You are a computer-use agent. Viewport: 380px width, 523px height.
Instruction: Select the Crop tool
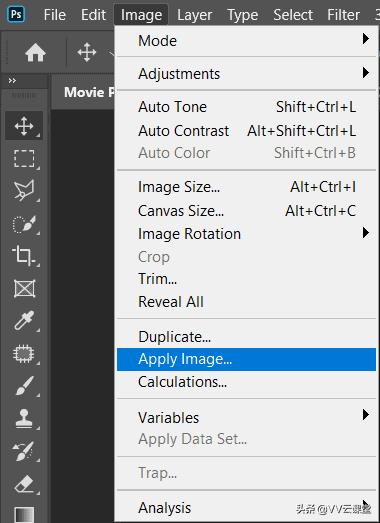24,256
